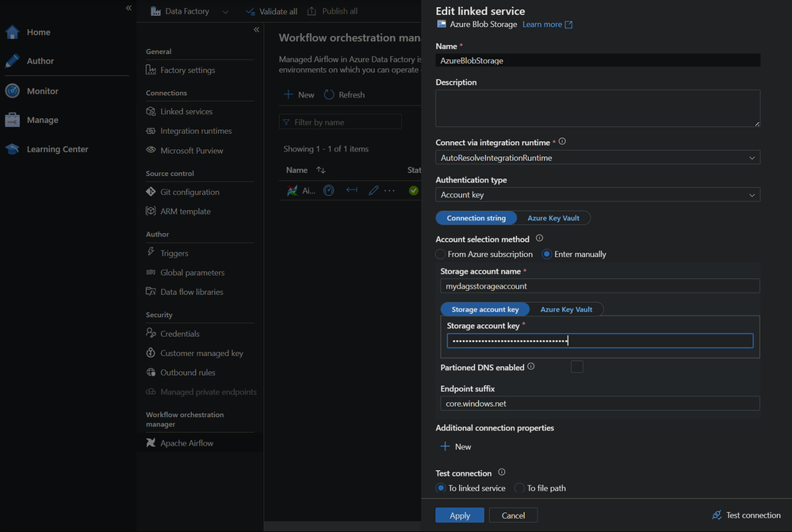Select Enter manually radio button
The width and height of the screenshot is (792, 532).
(x=546, y=255)
